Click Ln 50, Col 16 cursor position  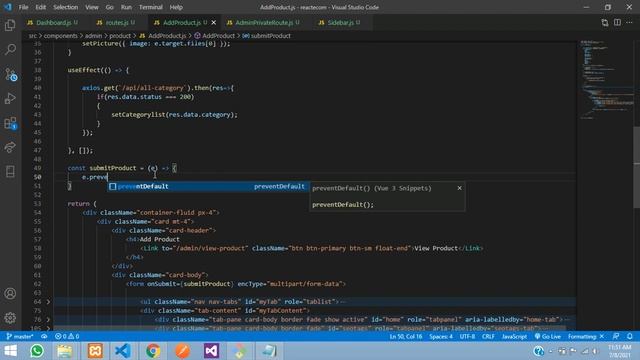[x=405, y=336]
